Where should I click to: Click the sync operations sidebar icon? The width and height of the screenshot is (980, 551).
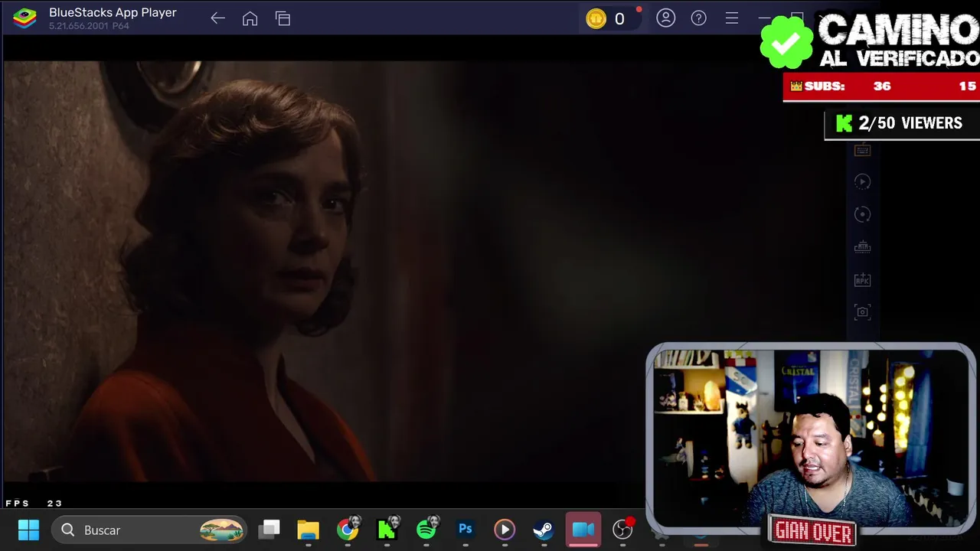tap(862, 214)
